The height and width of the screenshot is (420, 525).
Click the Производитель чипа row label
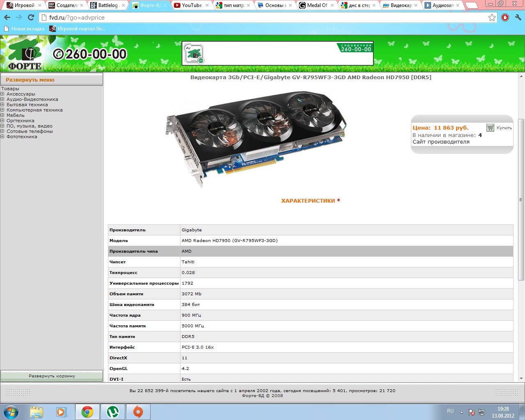tap(133, 251)
